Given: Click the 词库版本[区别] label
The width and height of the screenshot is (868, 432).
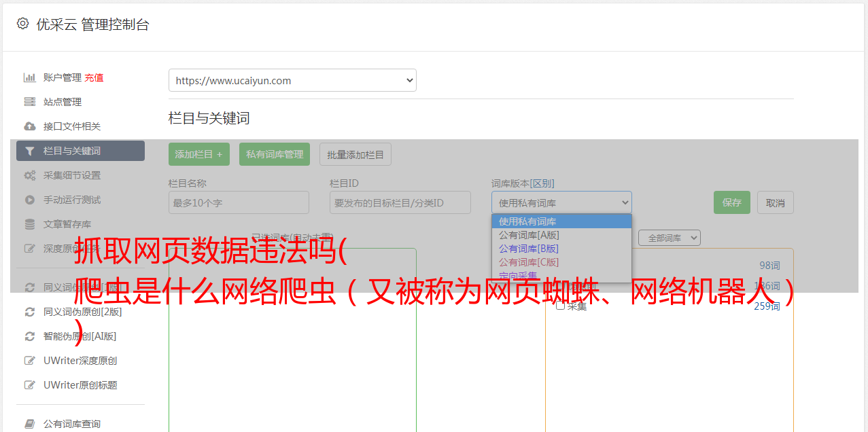Looking at the screenshot, I should coord(523,183).
